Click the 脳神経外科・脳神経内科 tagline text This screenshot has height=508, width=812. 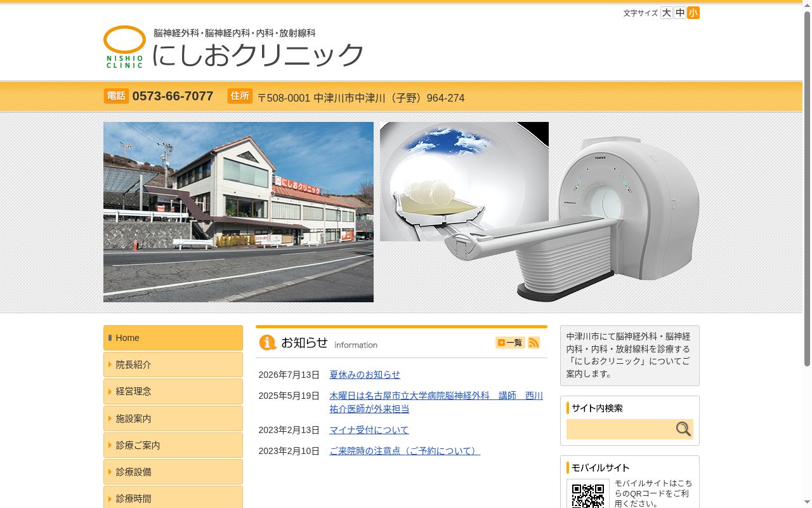point(234,33)
